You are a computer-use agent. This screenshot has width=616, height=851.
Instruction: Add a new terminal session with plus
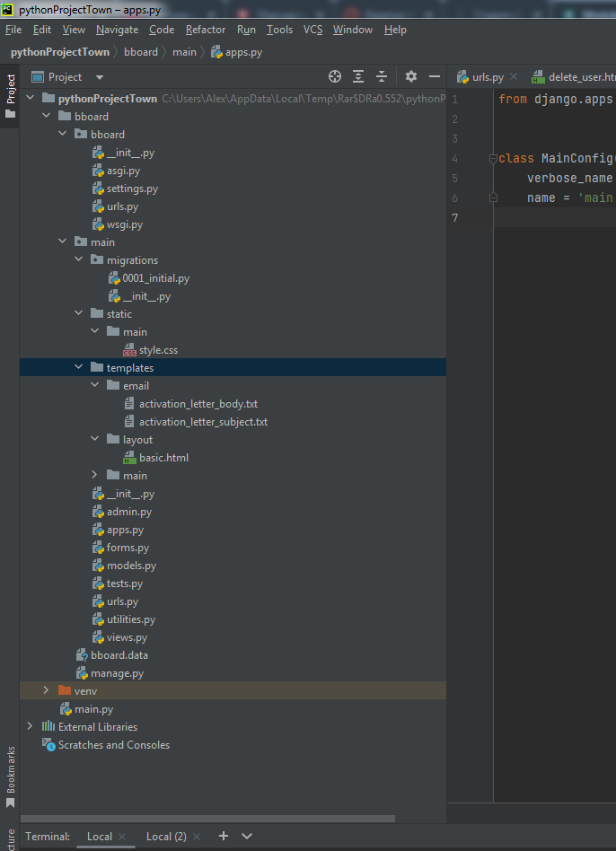[x=223, y=836]
